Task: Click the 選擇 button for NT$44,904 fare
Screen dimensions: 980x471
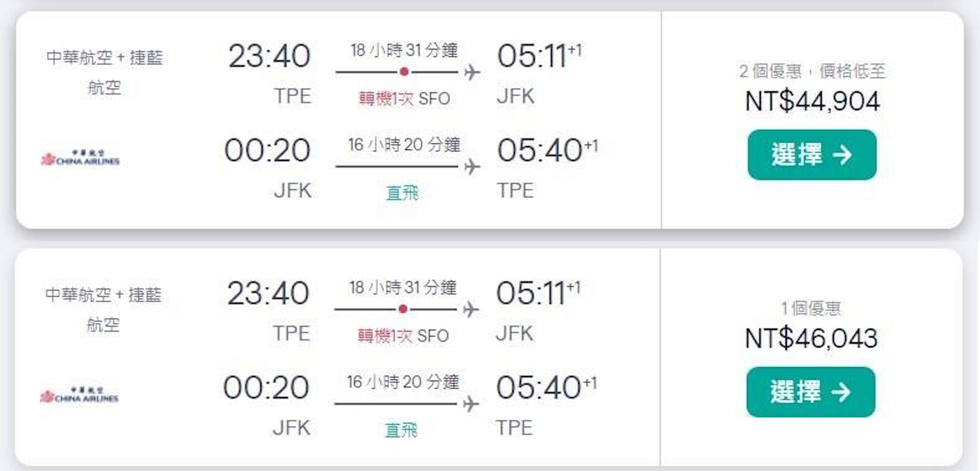Action: click(x=812, y=155)
